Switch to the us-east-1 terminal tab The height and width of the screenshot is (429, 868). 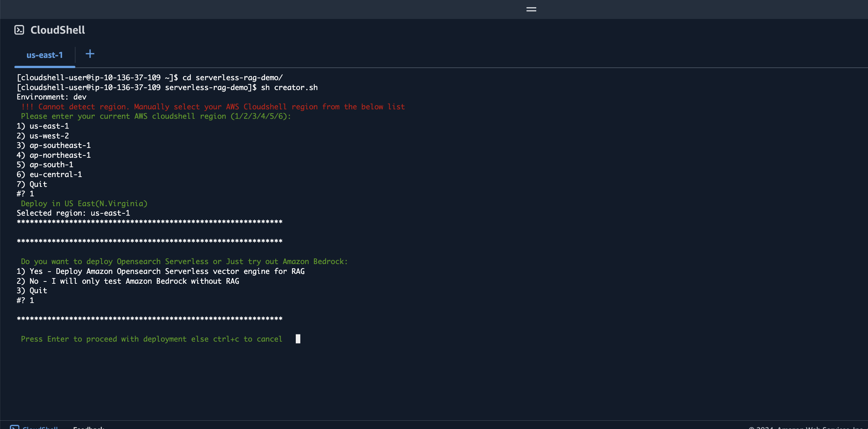coord(44,55)
